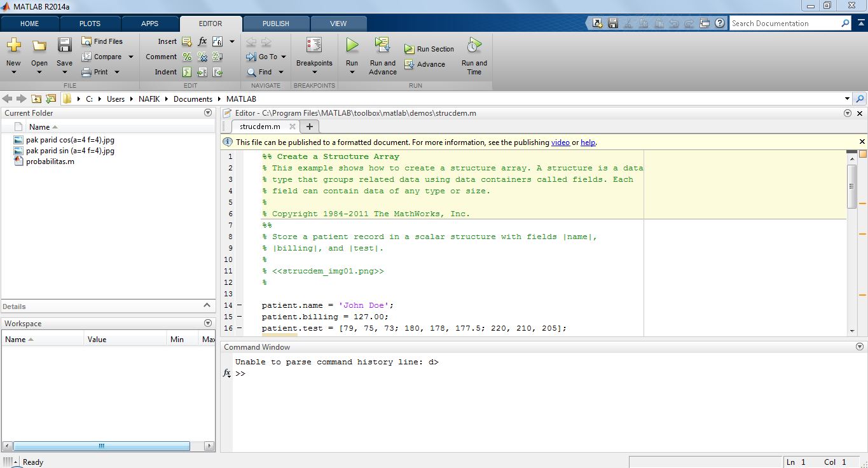
Task: Open Find Files from the FILE group
Action: click(x=102, y=41)
